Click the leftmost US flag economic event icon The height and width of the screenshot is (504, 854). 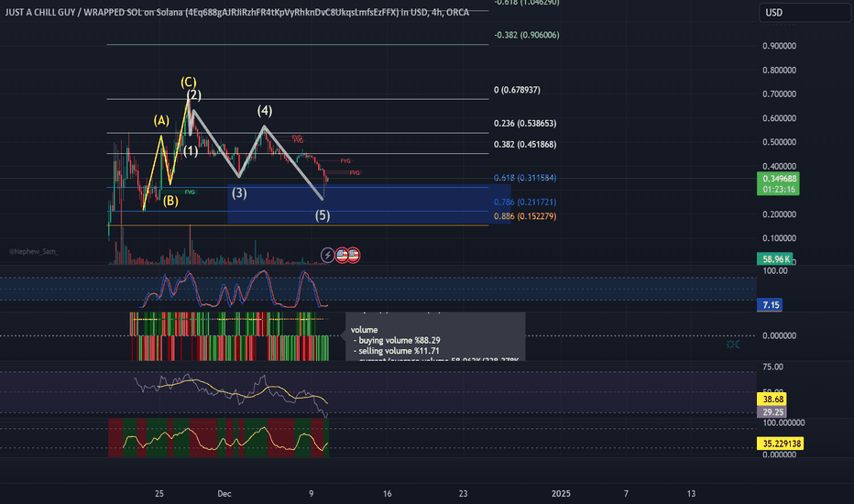[x=342, y=255]
